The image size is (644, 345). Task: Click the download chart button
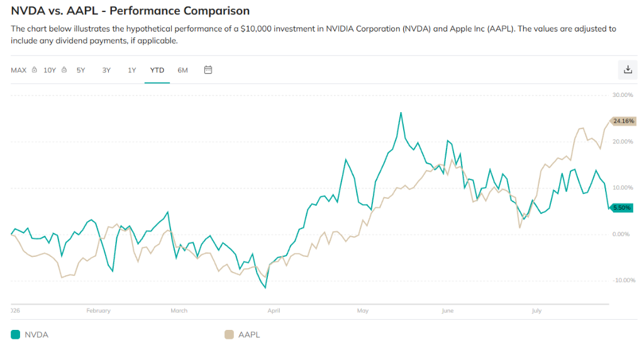coord(628,69)
